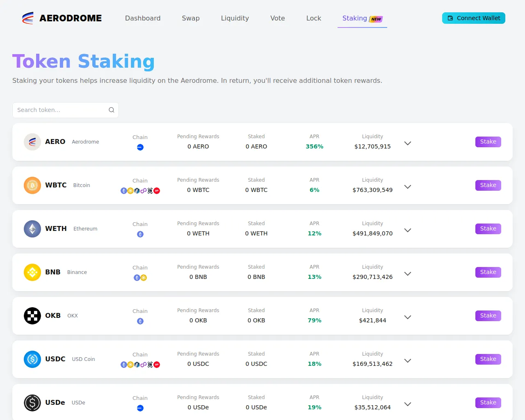Click the USDC token icon
Screen dimensions: 525x420
32,359
